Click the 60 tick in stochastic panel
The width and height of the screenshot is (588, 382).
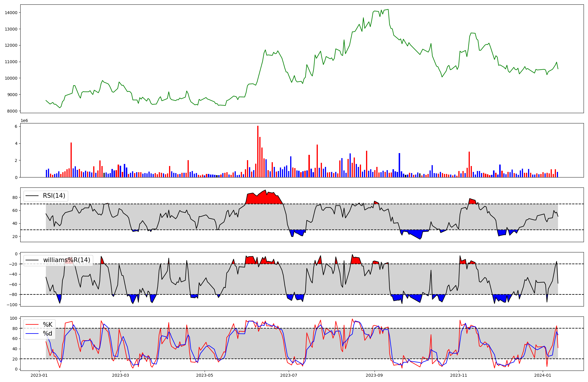[15, 339]
